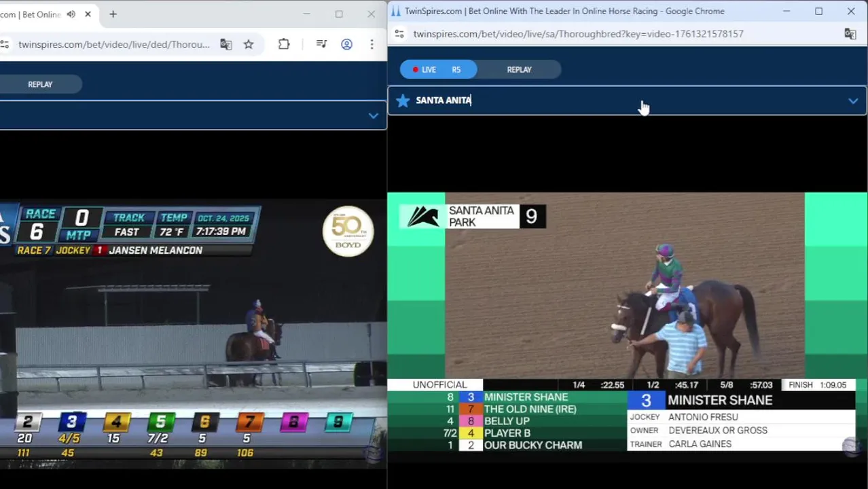The image size is (868, 489).
Task: Close the Bet Online tab in left window
Action: 88,14
